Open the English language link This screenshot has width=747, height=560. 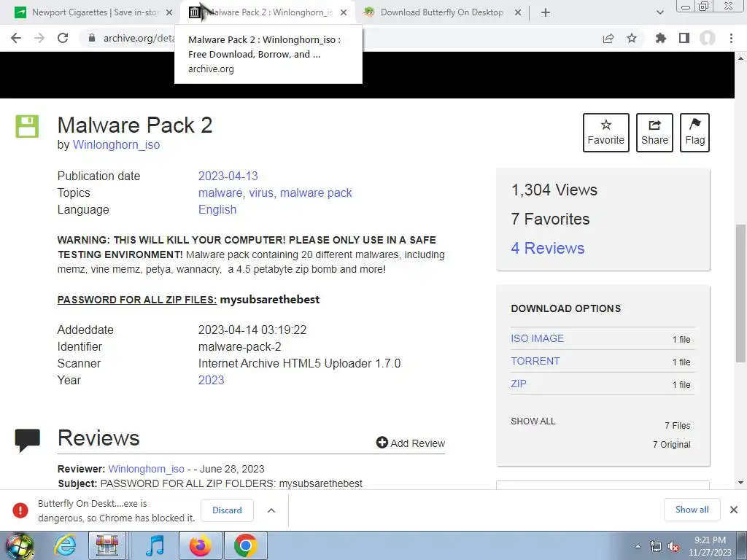pos(217,209)
